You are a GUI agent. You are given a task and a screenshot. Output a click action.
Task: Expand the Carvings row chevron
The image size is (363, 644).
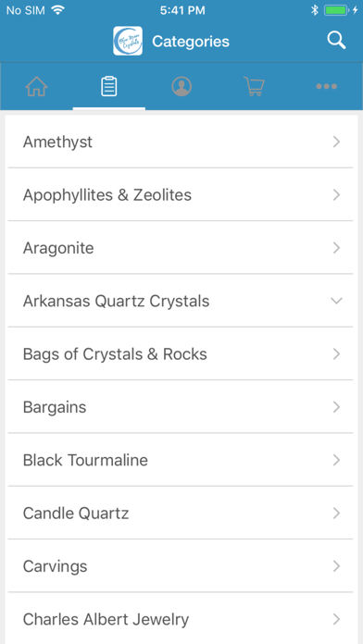pos(336,566)
